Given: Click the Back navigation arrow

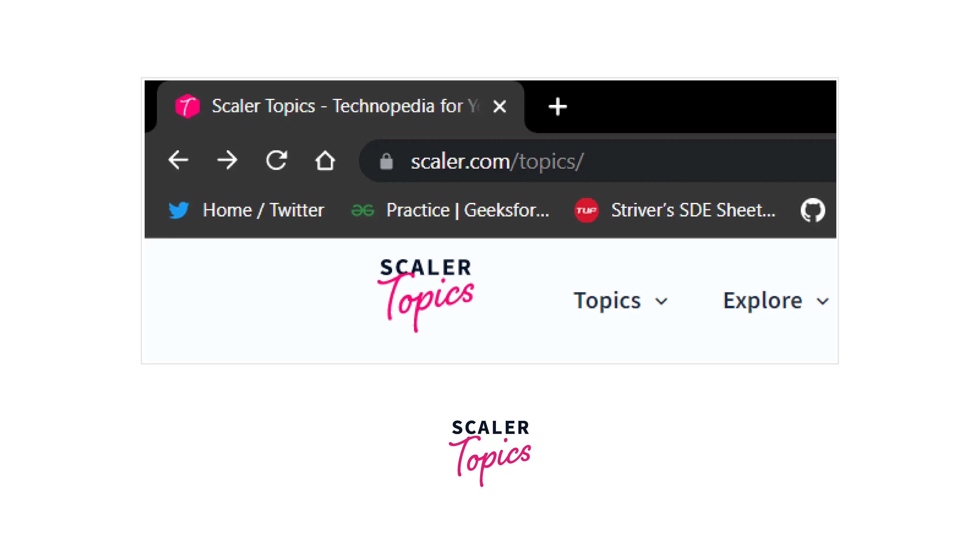Looking at the screenshot, I should pyautogui.click(x=179, y=160).
